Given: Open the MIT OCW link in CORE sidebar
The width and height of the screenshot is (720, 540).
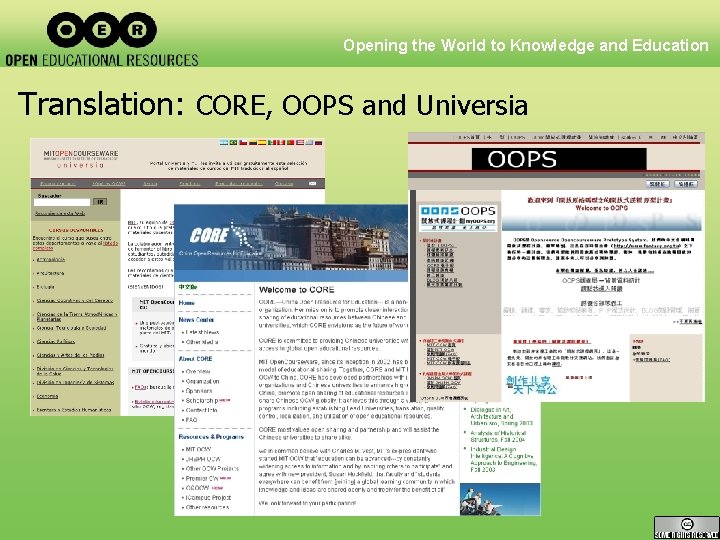Looking at the screenshot, I should [198, 450].
